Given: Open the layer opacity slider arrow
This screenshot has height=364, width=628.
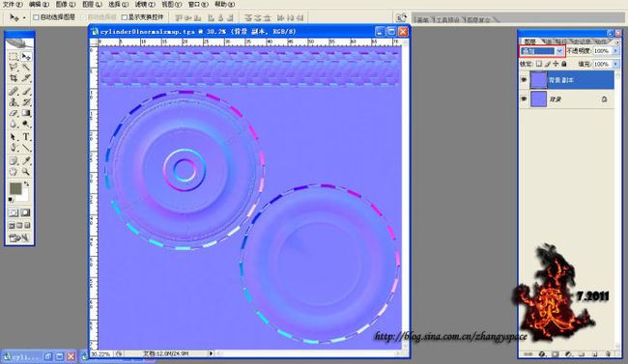Looking at the screenshot, I should pos(615,51).
